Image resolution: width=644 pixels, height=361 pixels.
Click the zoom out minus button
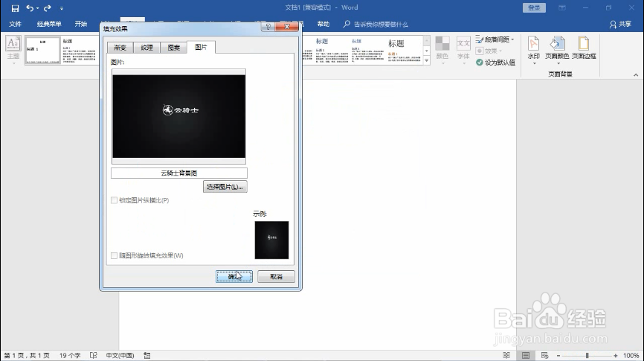coord(558,356)
